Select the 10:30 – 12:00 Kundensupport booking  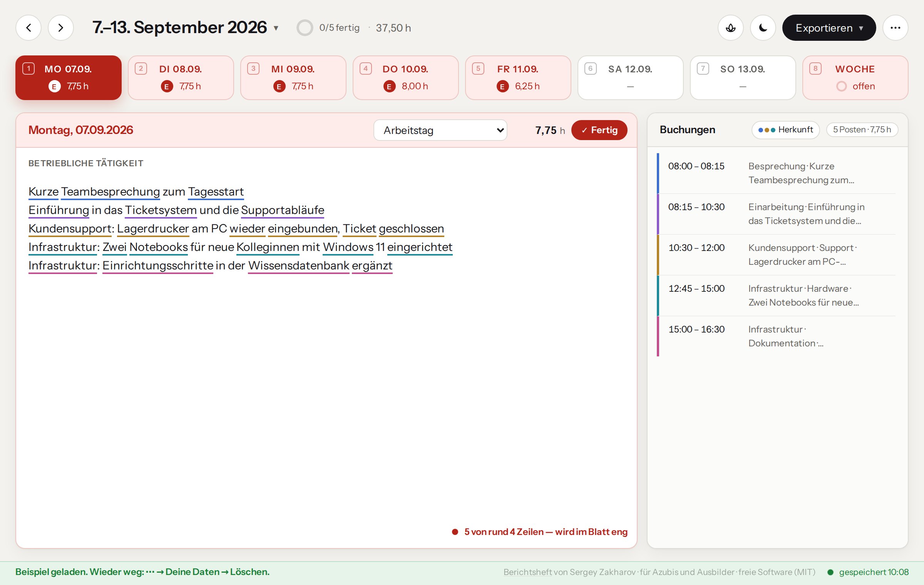776,255
